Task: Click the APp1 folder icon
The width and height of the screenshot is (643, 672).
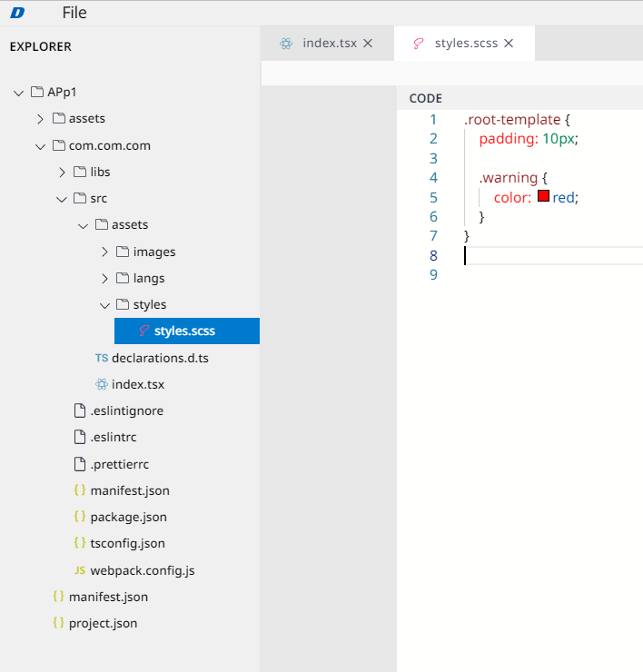Action: [37, 92]
